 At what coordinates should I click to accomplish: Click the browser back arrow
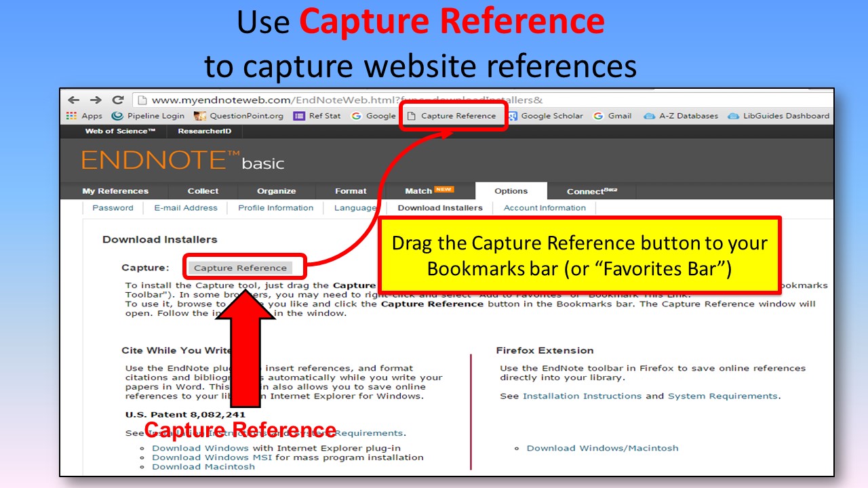pyautogui.click(x=74, y=99)
